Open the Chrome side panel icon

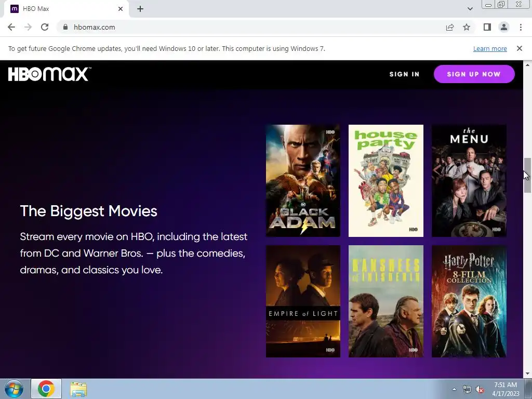point(487,27)
